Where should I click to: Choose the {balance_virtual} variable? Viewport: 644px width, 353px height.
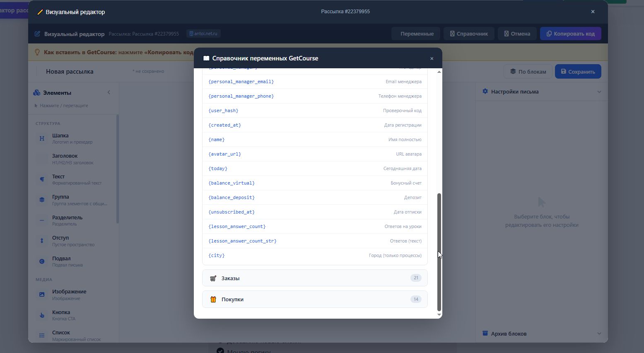(x=315, y=183)
